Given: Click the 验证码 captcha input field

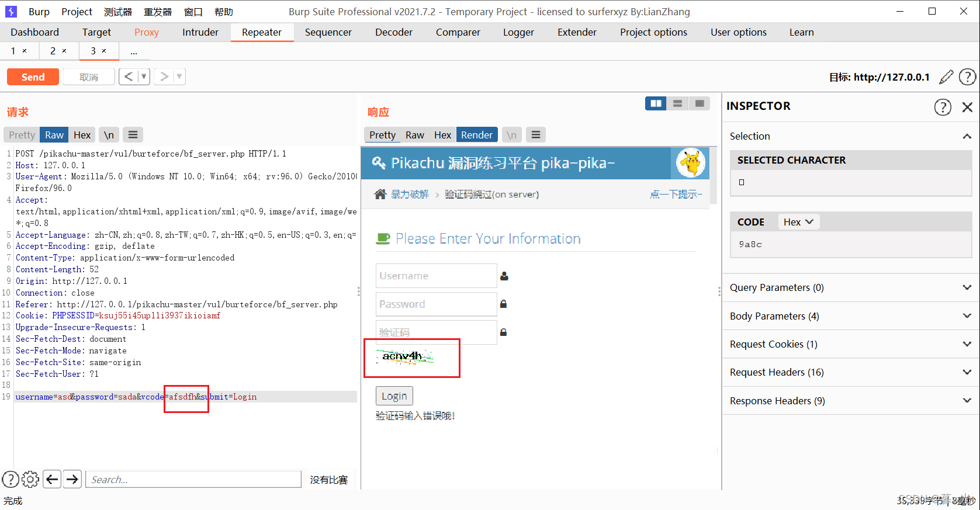Looking at the screenshot, I should click(x=436, y=332).
